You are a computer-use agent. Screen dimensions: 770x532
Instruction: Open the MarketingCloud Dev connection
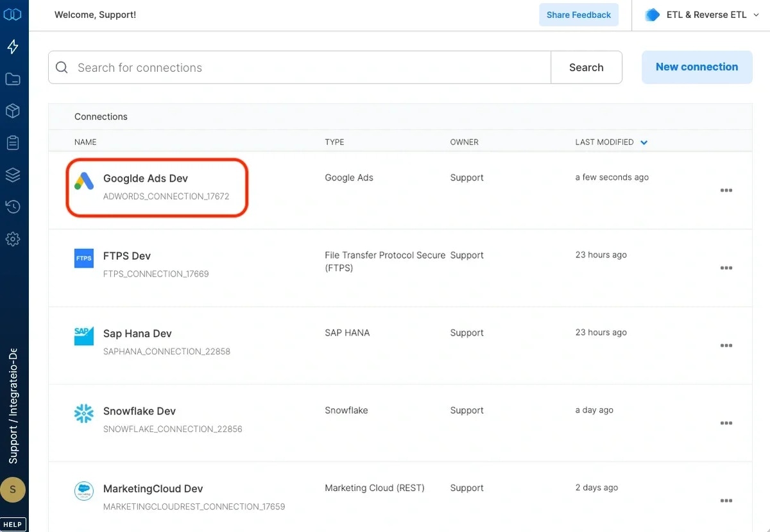(154, 488)
